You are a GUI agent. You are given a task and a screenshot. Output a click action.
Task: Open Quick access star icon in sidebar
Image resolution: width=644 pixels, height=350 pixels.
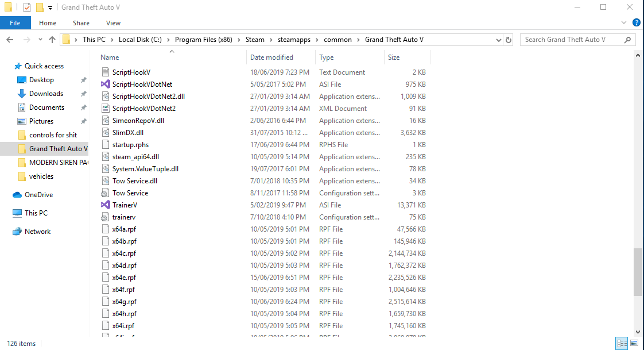click(18, 66)
